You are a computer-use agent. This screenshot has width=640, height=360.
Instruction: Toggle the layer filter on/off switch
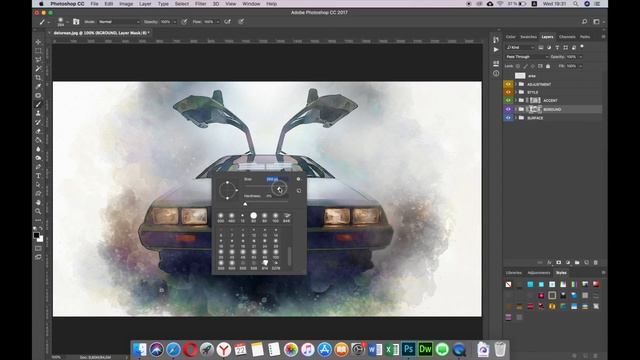click(x=582, y=47)
